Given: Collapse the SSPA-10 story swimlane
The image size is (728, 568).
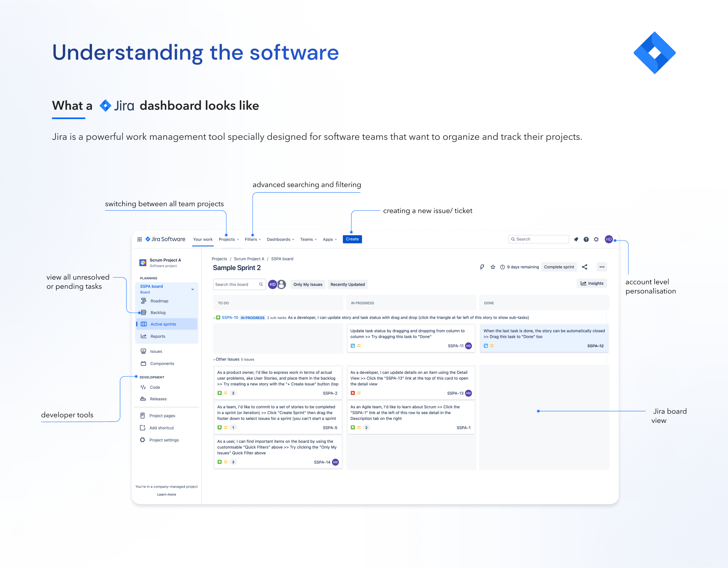Looking at the screenshot, I should pos(214,318).
